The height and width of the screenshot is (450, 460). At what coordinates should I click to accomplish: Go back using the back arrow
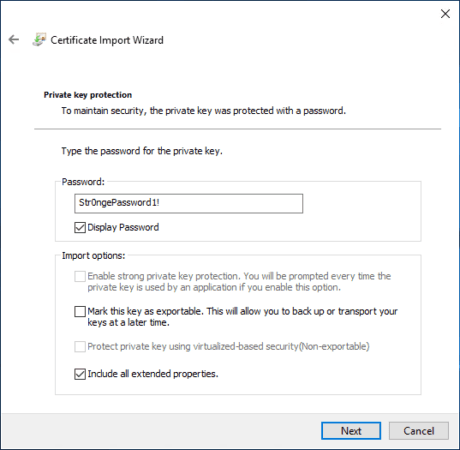(x=14, y=40)
